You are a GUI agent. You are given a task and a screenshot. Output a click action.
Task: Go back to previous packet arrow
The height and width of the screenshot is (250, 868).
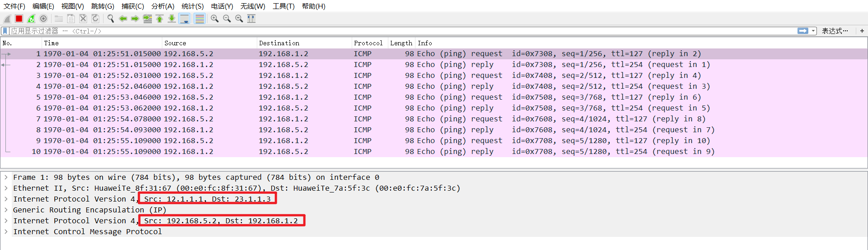click(123, 19)
